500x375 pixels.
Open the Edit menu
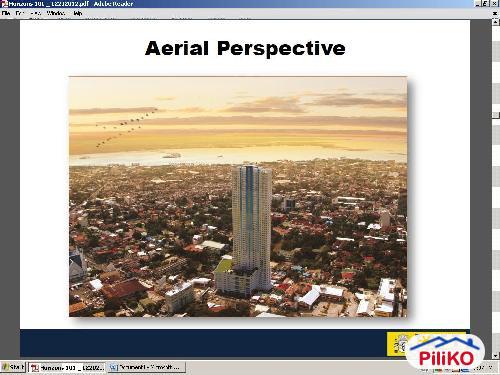tap(20, 13)
